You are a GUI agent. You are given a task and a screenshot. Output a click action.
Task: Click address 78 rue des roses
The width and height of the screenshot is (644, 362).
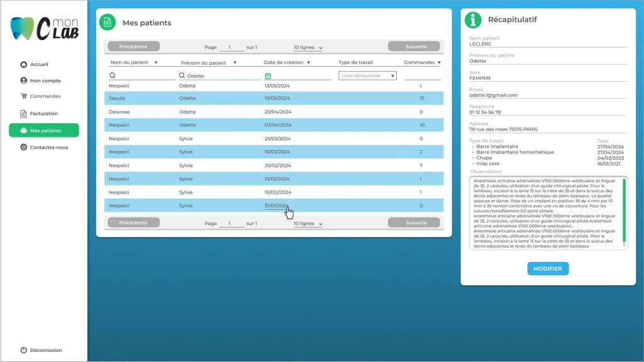coord(503,129)
